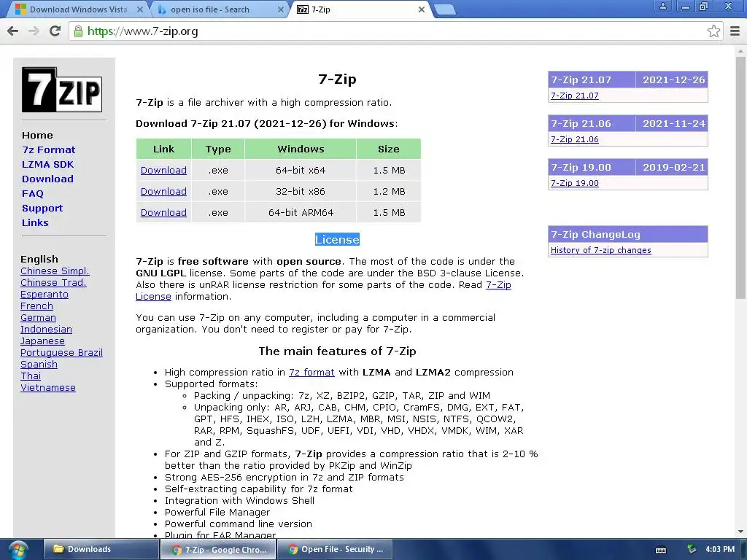This screenshot has height=560, width=747.
Task: Click the 4:03 PM taskbar clock
Action: [x=720, y=550]
